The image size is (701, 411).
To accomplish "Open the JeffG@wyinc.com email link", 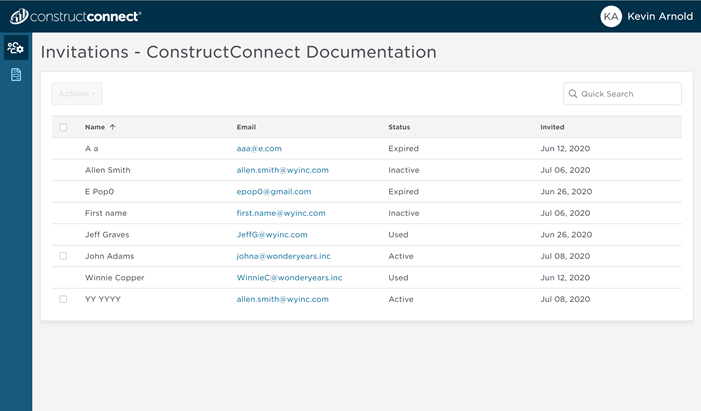I will pos(272,234).
